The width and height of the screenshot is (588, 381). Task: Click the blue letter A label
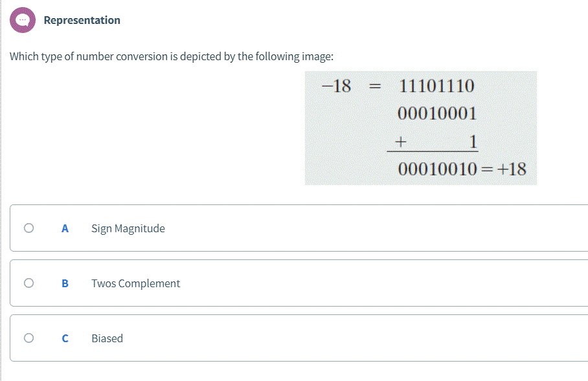pyautogui.click(x=64, y=228)
